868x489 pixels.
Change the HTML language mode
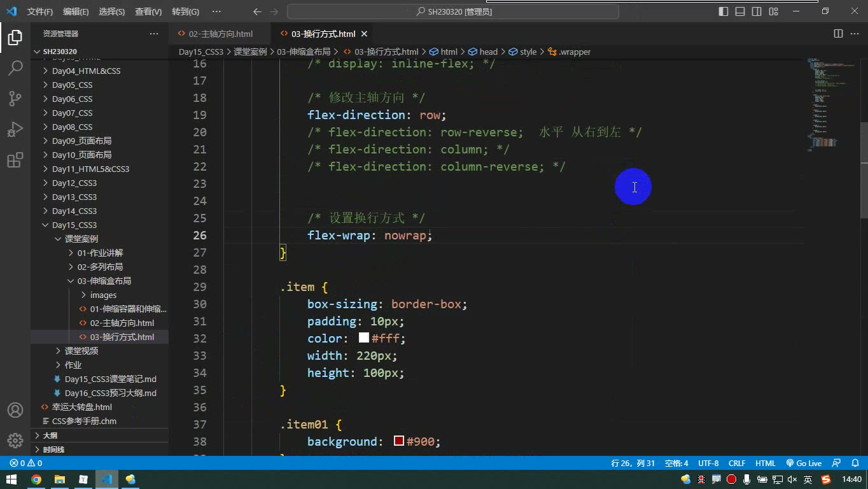pyautogui.click(x=766, y=464)
